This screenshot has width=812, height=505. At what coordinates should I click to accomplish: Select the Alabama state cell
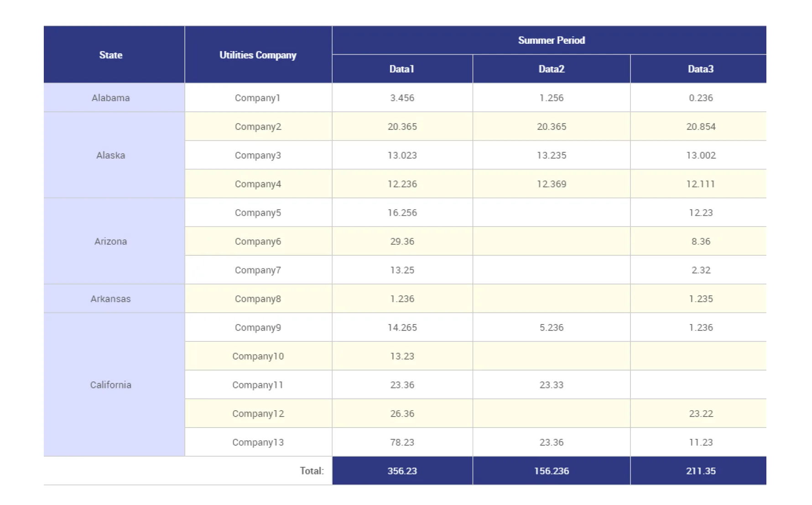coord(114,98)
